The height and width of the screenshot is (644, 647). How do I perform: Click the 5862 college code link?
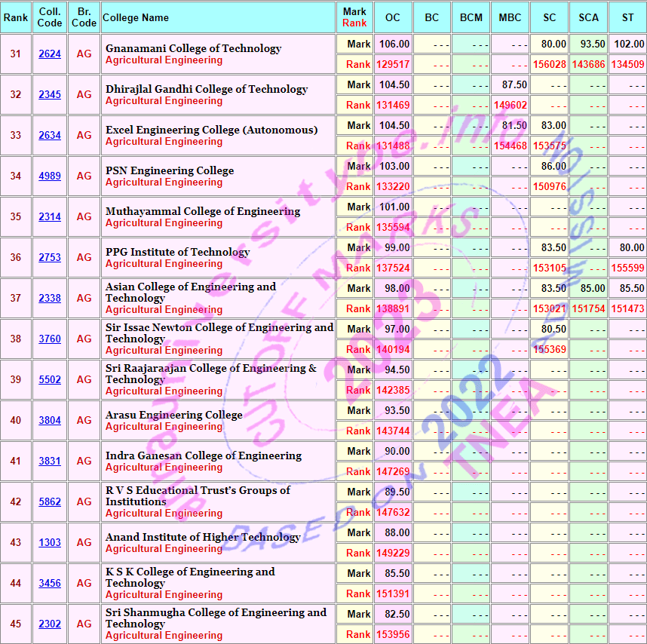pos(50,502)
